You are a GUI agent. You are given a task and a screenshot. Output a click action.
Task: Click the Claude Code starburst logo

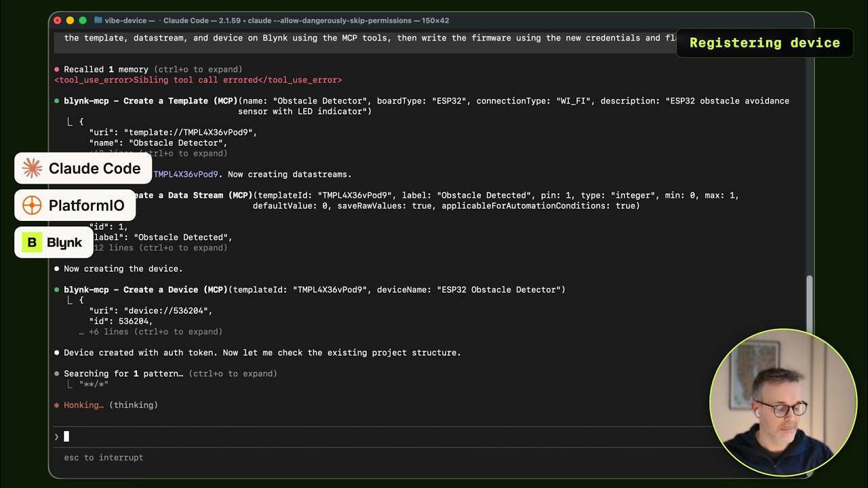pyautogui.click(x=32, y=168)
